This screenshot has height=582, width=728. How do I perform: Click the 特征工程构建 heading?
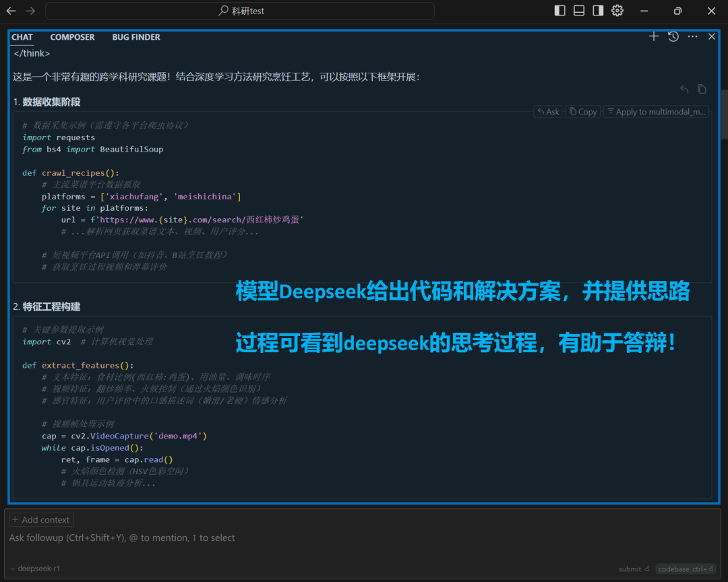pyautogui.click(x=51, y=306)
